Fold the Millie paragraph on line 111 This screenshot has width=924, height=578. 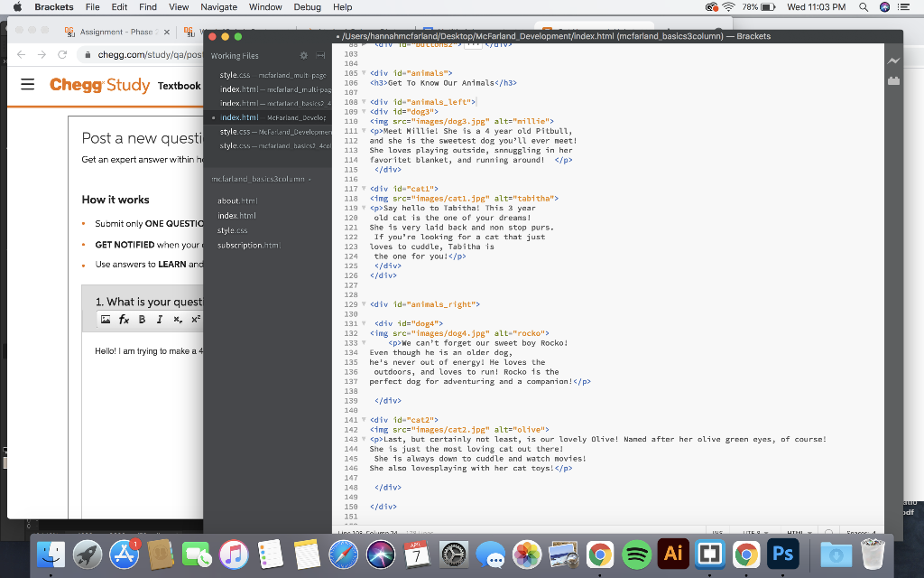tap(365, 131)
